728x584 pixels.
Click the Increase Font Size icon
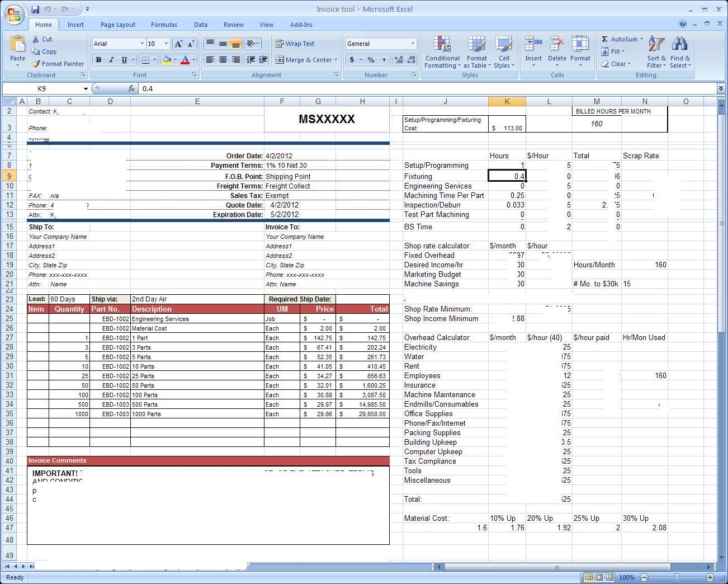tap(178, 44)
